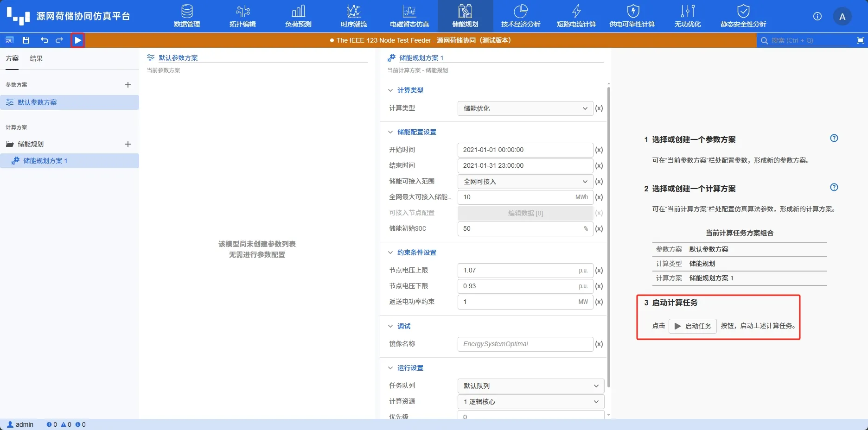Click the 启动任务 button
The height and width of the screenshot is (430, 868).
tap(693, 326)
